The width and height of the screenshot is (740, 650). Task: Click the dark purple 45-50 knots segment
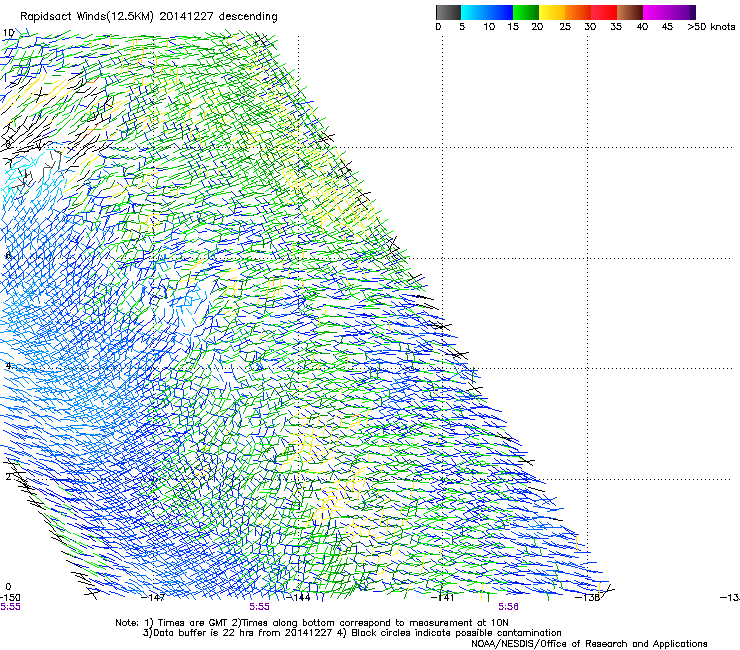(x=682, y=12)
